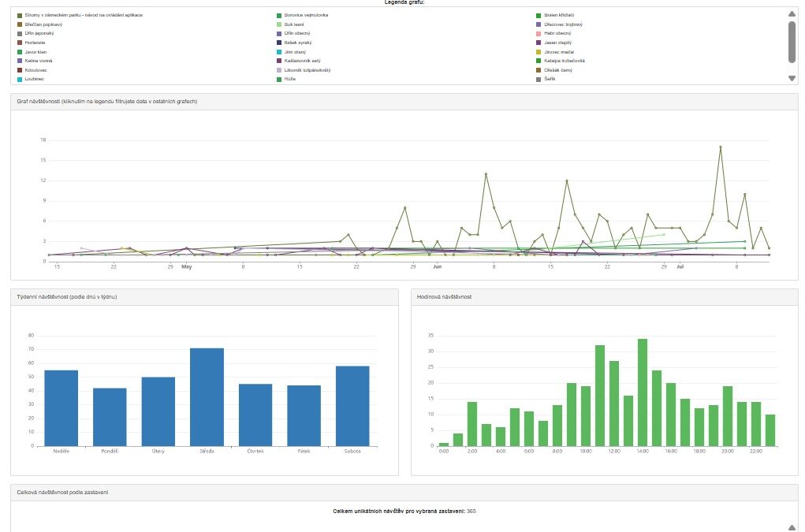Click the 23:00 bar in hourly chart
Viewport: 805px width, 532px height.
coord(770,430)
